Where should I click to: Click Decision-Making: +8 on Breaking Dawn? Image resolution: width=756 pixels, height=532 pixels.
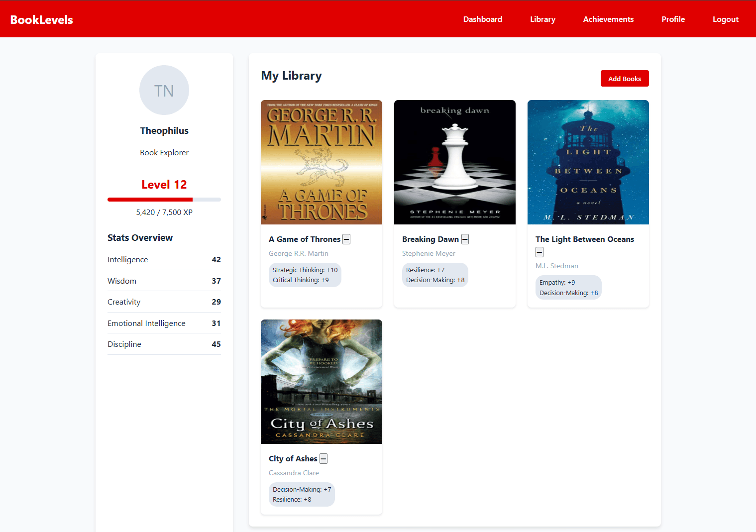click(435, 280)
